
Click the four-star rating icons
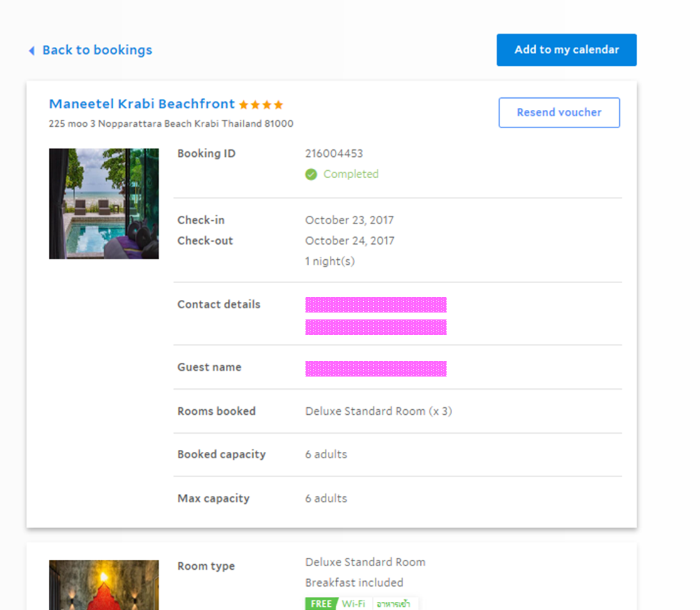(261, 105)
